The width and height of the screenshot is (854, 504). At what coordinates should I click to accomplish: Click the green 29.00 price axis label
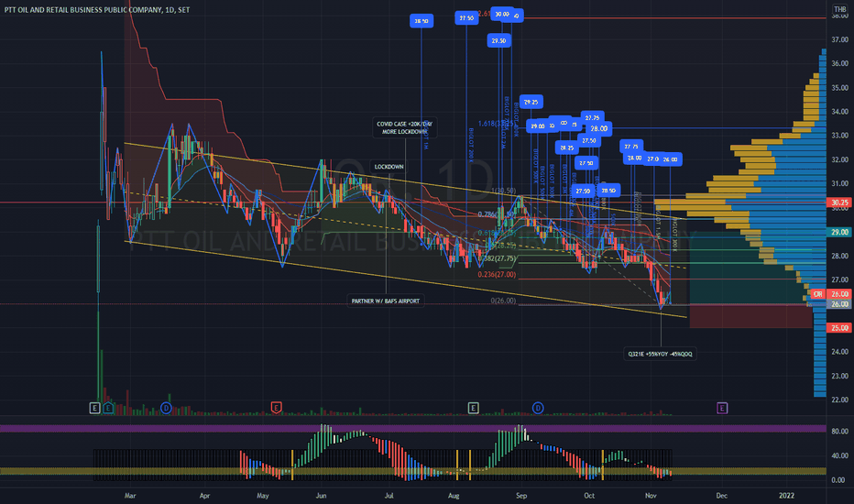tap(840, 232)
